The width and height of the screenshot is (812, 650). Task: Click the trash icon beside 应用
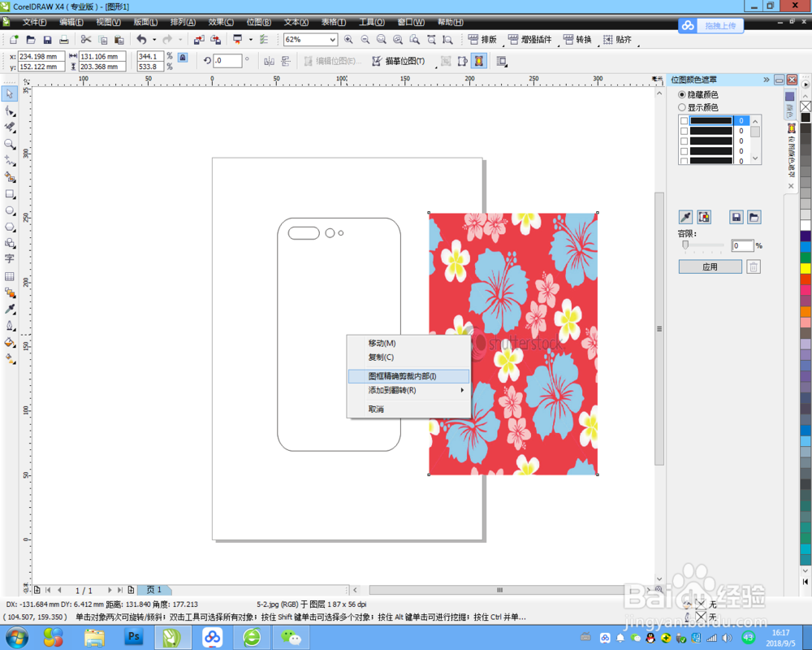pyautogui.click(x=754, y=267)
